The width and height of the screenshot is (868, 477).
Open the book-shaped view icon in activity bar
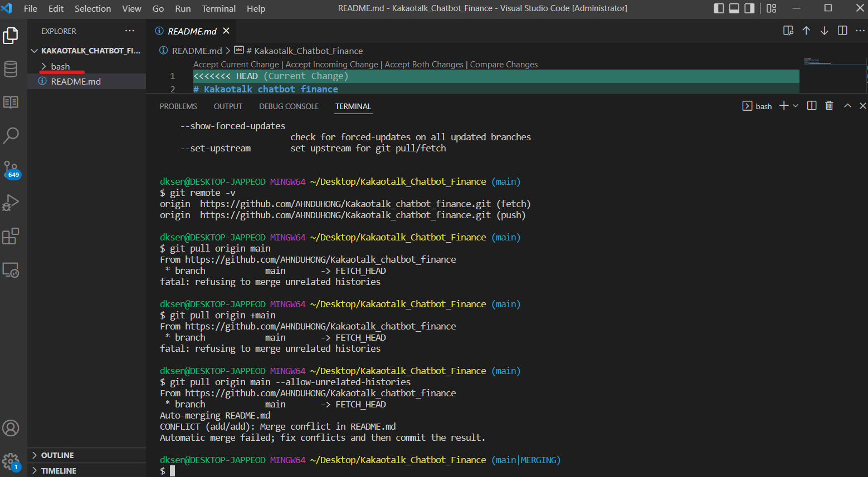(11, 102)
